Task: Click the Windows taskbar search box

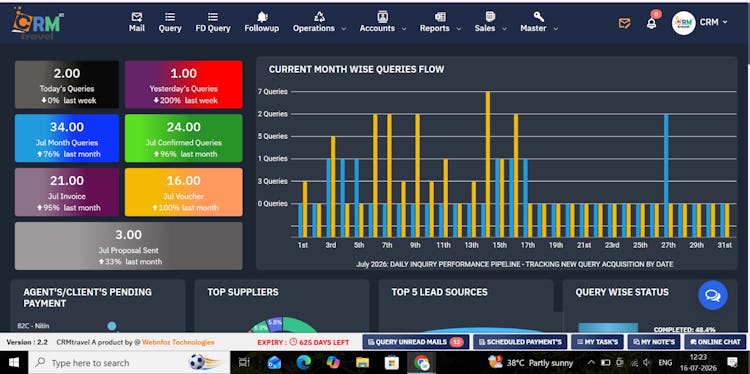Action: (x=129, y=363)
